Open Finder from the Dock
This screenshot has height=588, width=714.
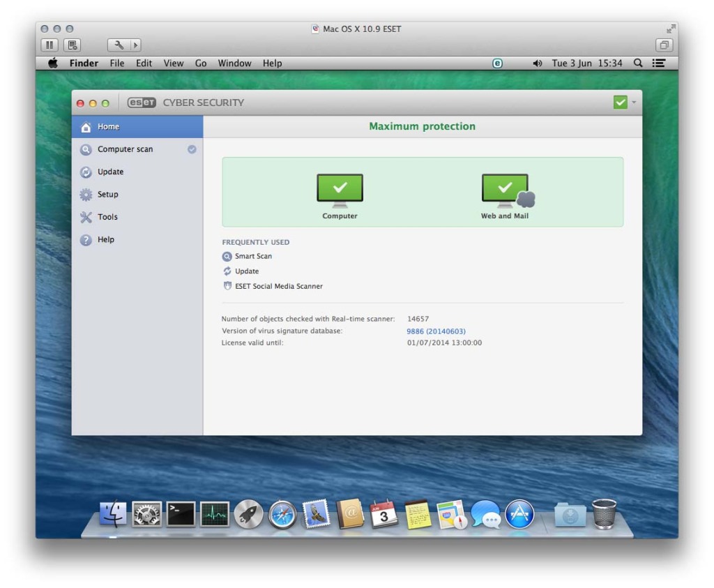click(112, 514)
